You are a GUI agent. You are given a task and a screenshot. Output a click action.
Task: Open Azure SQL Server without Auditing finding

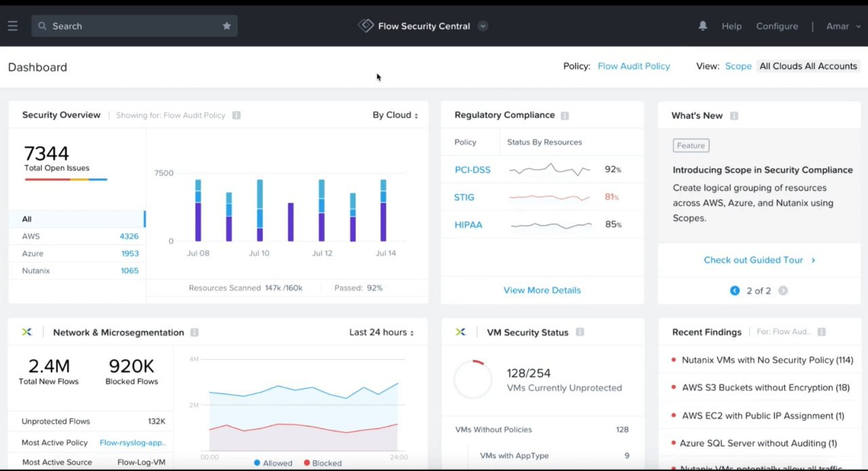(758, 443)
